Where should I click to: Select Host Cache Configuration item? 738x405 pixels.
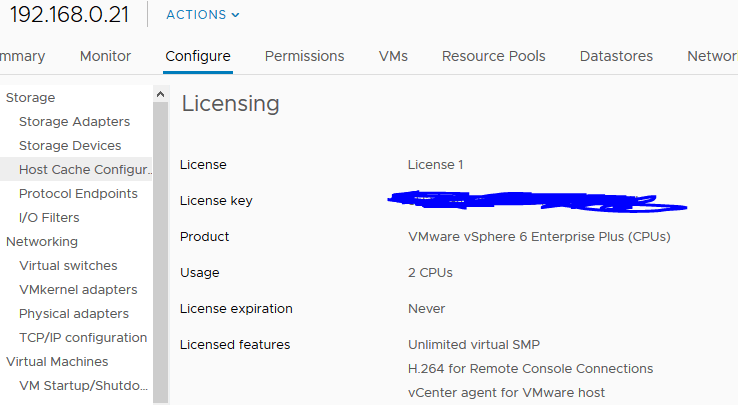click(76, 170)
